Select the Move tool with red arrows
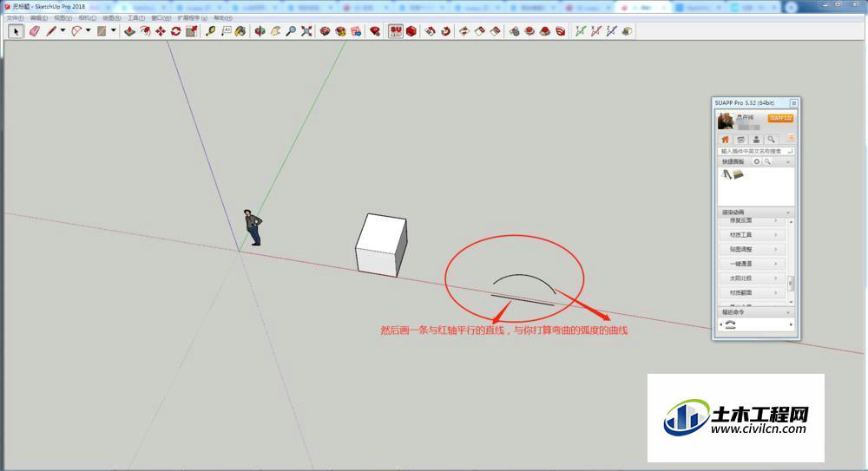868x471 pixels. 161,31
